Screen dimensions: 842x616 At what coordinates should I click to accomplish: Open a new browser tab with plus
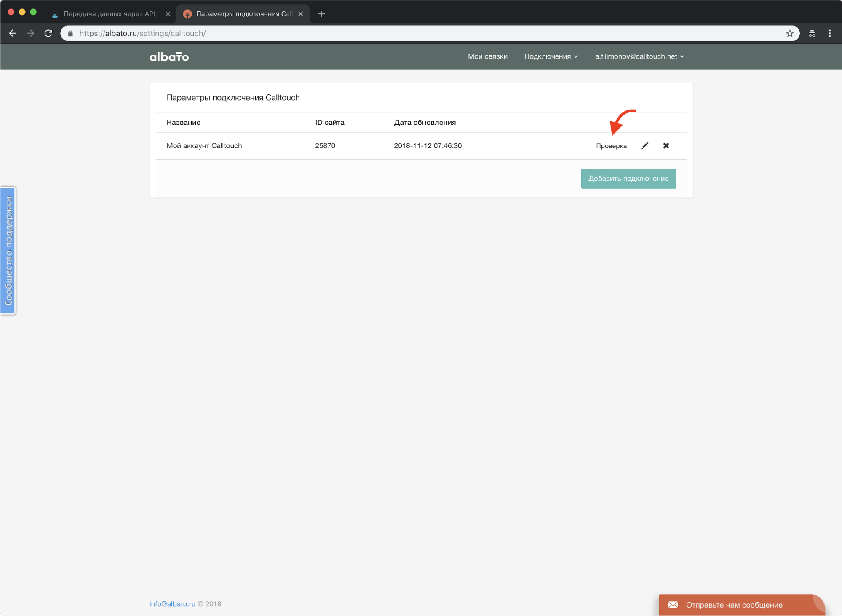coord(321,14)
